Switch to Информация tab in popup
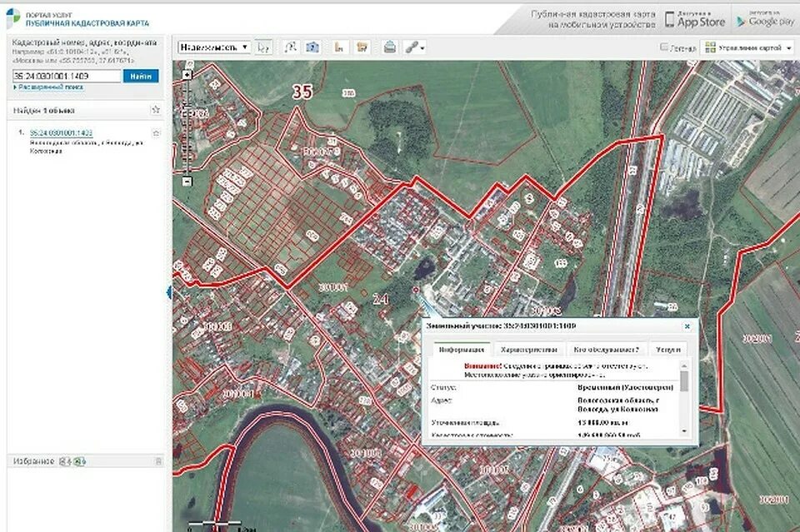The image size is (800, 532). [461, 350]
